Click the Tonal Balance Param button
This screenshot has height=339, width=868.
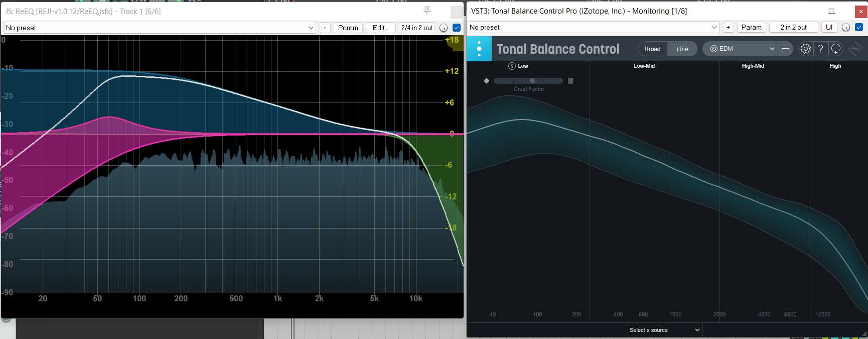pyautogui.click(x=752, y=27)
